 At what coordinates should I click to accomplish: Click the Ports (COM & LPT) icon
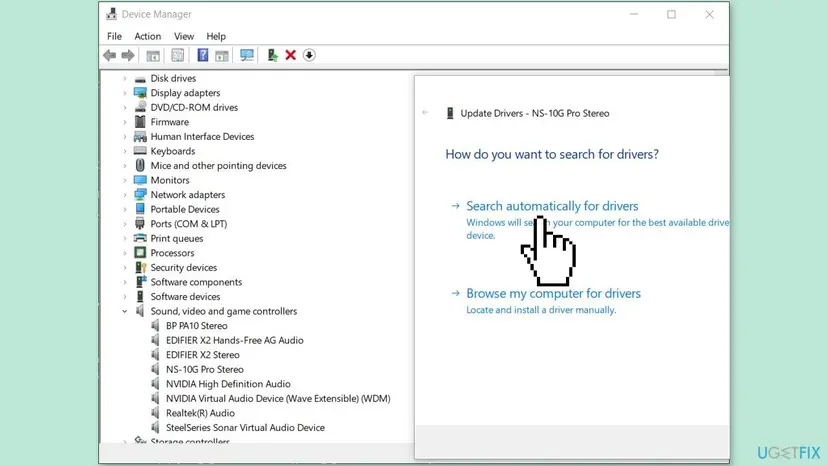[140, 223]
